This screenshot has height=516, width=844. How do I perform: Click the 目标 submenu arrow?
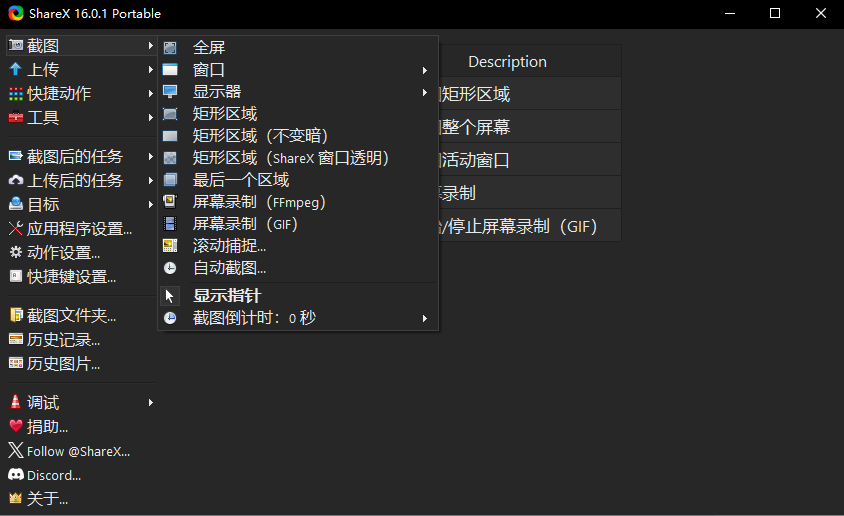[151, 204]
